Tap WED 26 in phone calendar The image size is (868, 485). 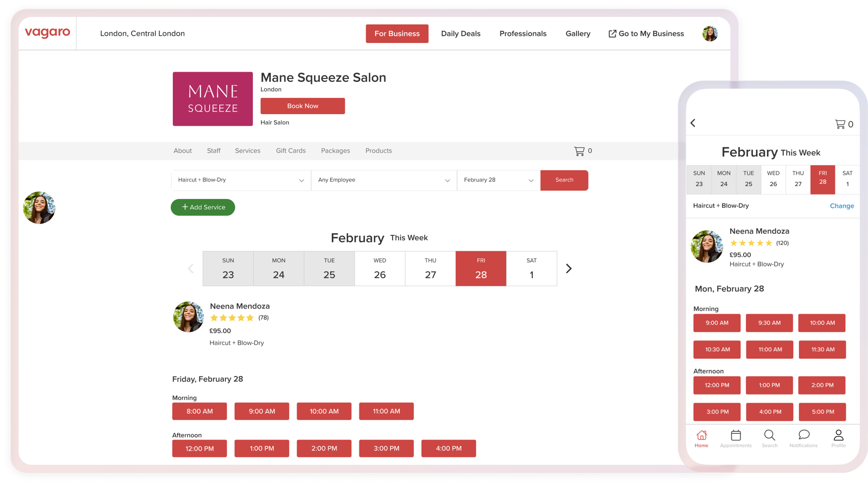[x=773, y=180]
